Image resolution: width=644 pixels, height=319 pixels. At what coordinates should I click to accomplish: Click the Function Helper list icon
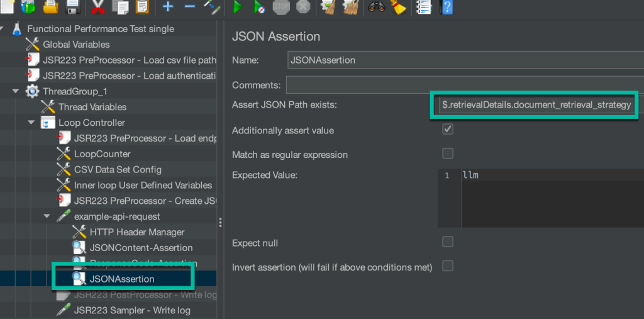tap(424, 7)
